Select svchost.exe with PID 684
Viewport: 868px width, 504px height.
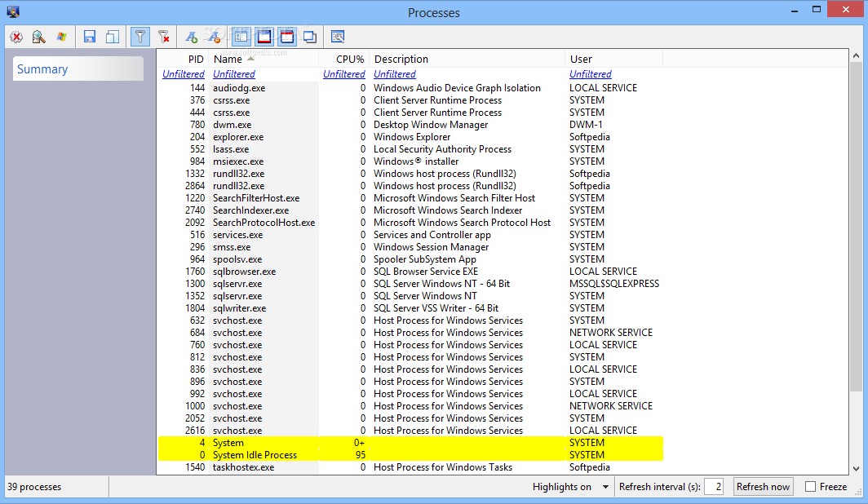click(410, 333)
